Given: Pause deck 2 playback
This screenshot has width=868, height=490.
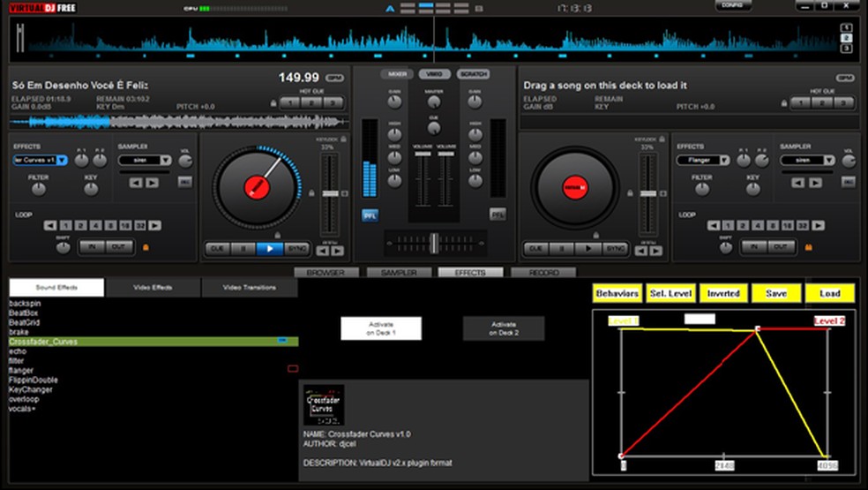Looking at the screenshot, I should (x=562, y=249).
